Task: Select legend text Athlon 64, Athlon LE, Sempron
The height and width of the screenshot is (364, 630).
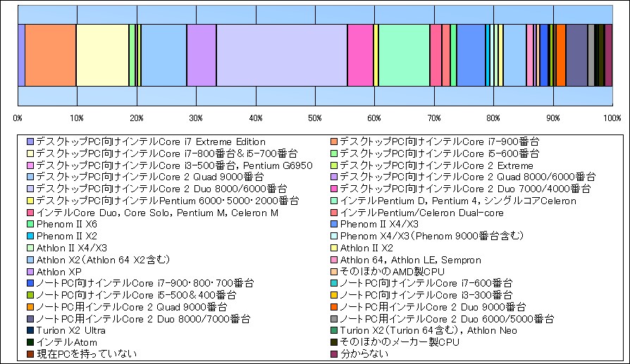Action: [x=411, y=260]
